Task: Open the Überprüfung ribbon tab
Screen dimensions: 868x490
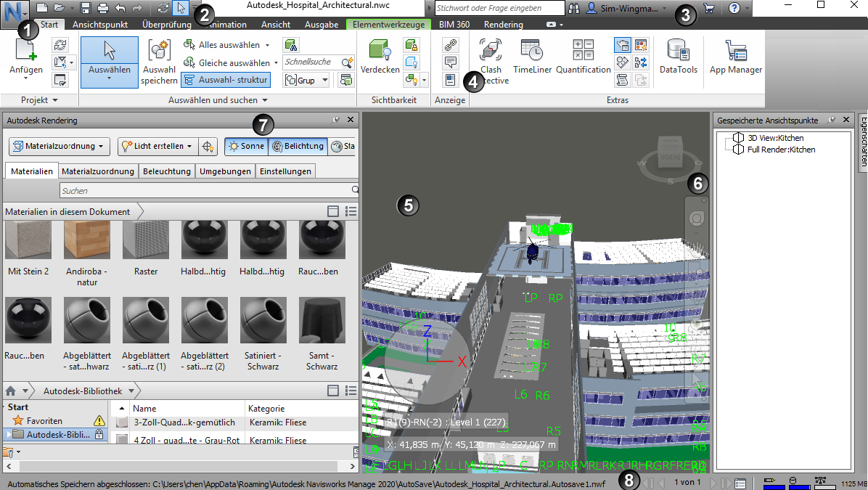Action: 167,25
